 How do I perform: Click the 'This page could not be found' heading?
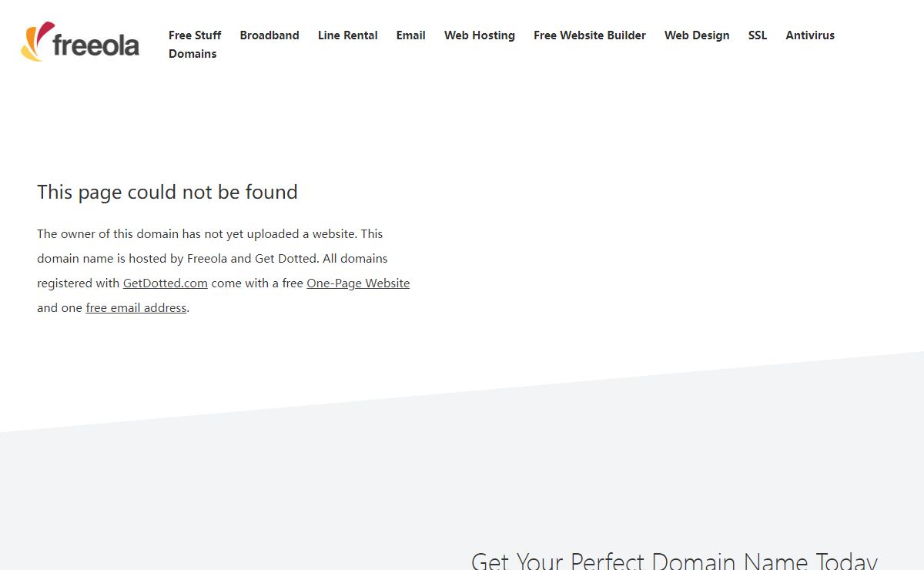[167, 192]
